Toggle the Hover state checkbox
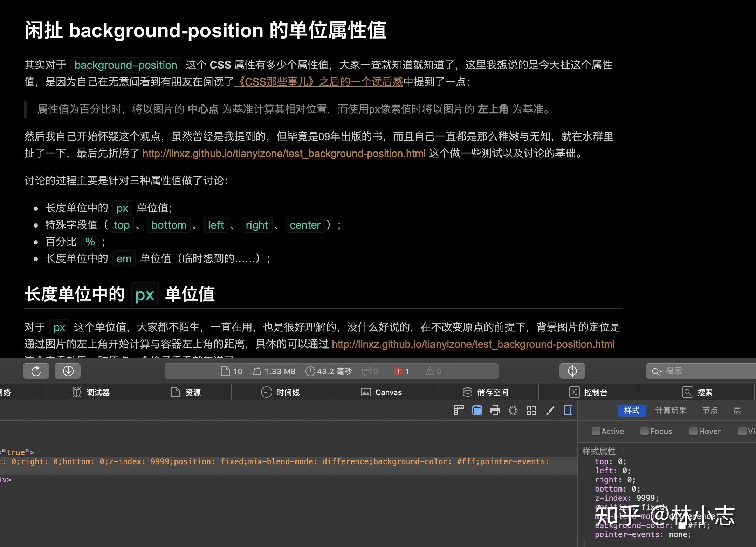 (x=694, y=431)
